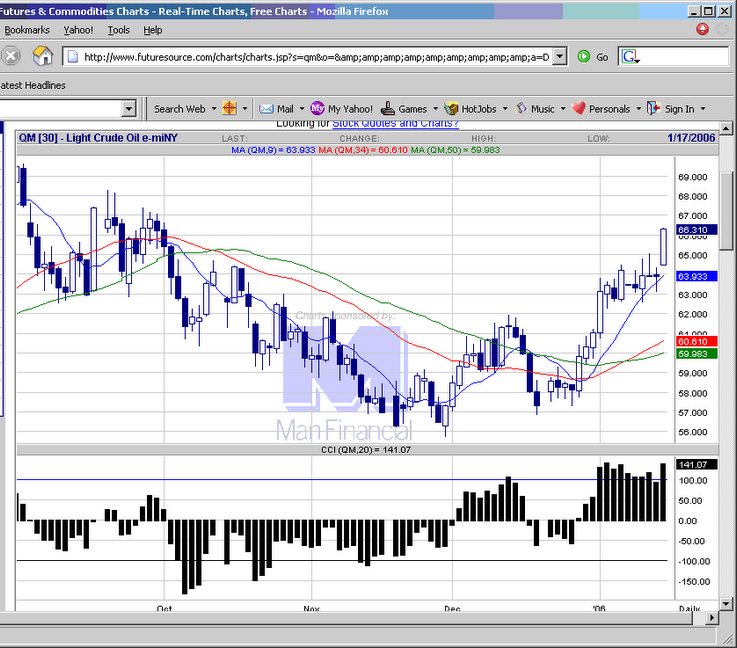737x648 pixels.
Task: Open Yahoo Music icon
Action: 521,108
